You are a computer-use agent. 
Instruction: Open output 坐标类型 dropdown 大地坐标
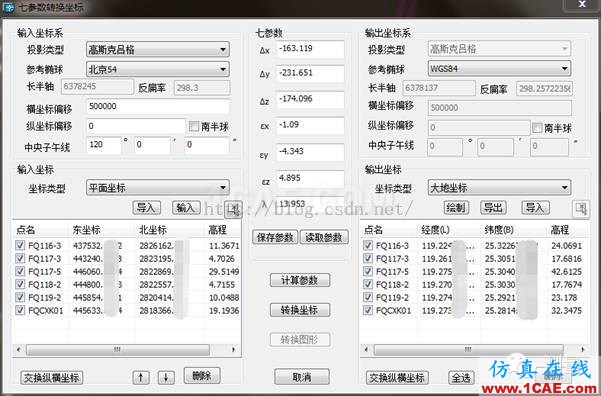(499, 187)
